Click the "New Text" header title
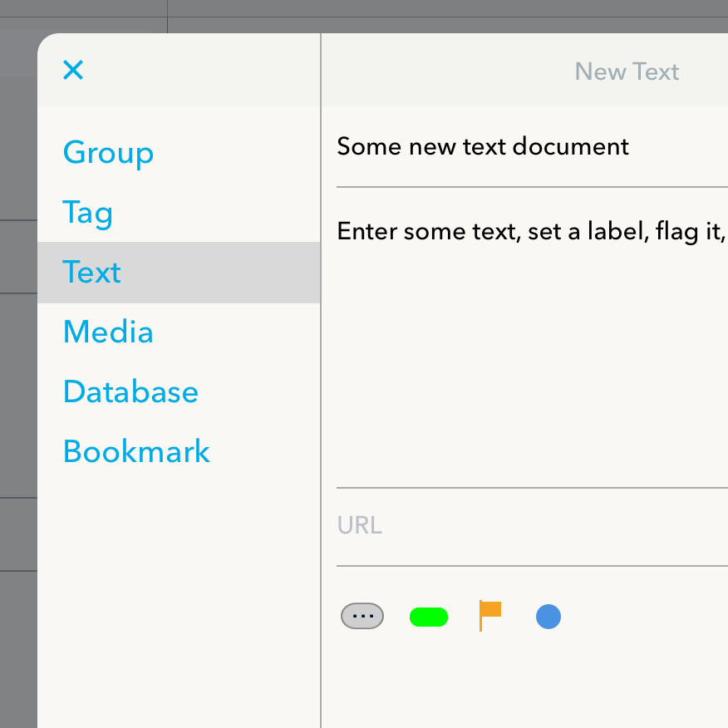Screen dimensions: 728x728 pyautogui.click(x=627, y=71)
